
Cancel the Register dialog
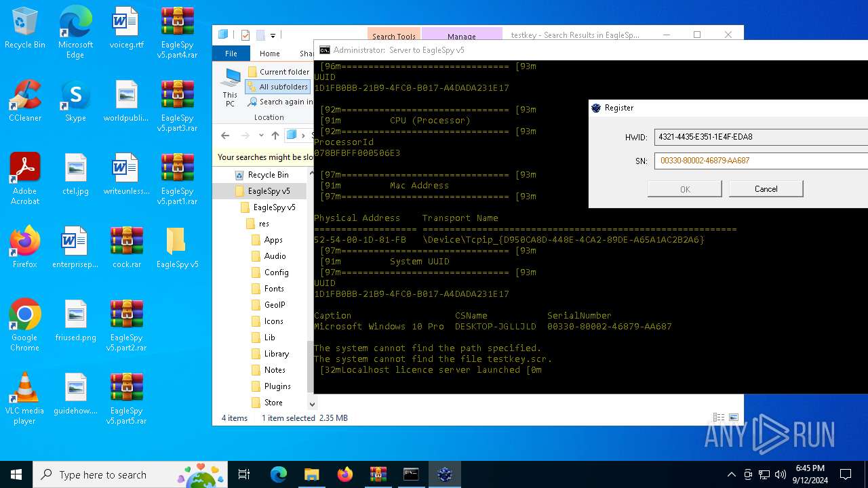click(766, 189)
